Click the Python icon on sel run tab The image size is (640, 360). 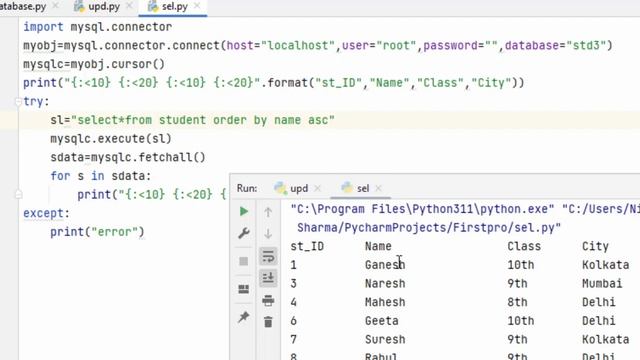(x=347, y=188)
